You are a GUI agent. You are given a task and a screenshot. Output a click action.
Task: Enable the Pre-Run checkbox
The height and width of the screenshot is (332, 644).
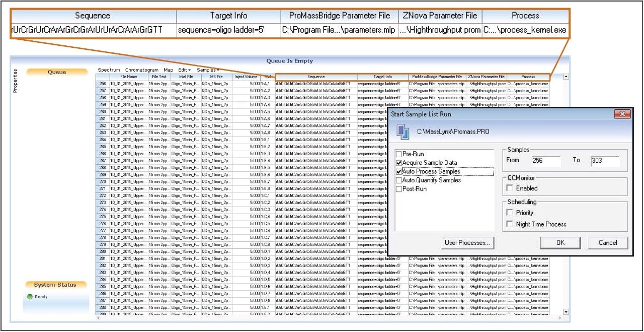tap(399, 154)
